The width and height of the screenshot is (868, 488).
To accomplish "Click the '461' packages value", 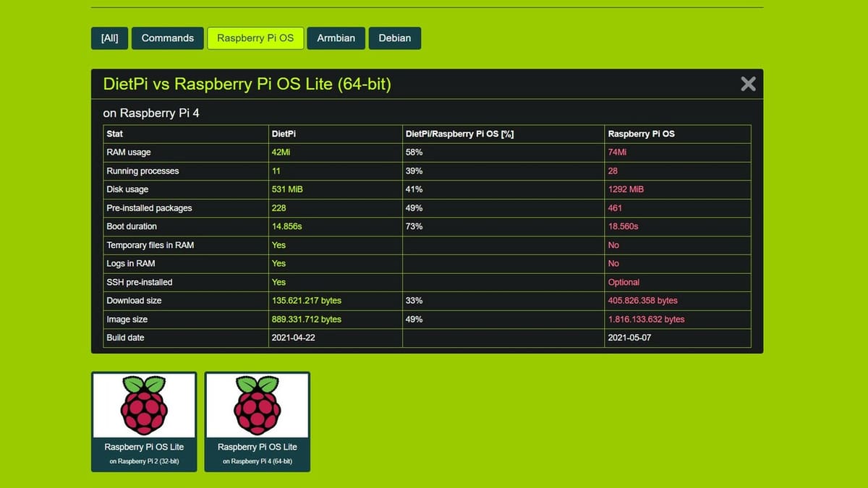I will (615, 208).
